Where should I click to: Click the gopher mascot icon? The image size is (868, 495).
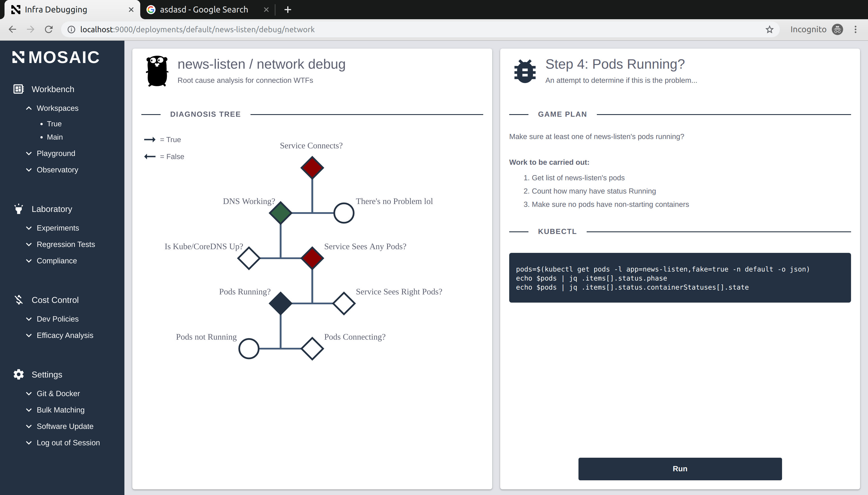[x=157, y=70]
